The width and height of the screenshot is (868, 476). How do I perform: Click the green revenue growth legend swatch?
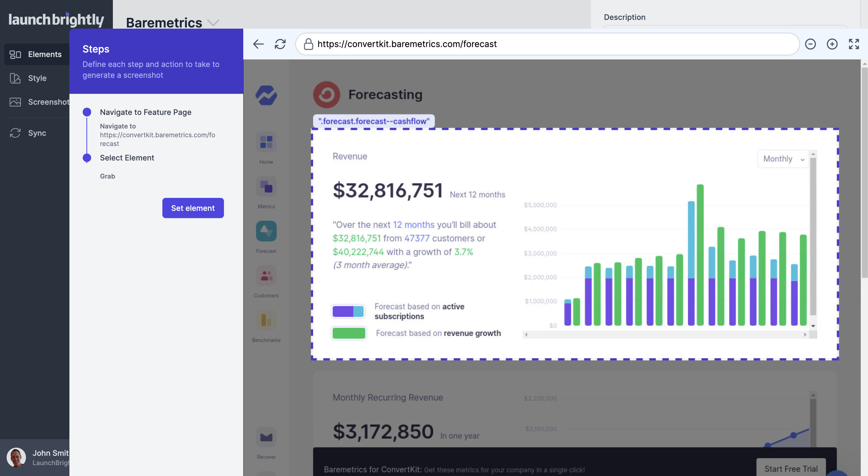tap(349, 333)
